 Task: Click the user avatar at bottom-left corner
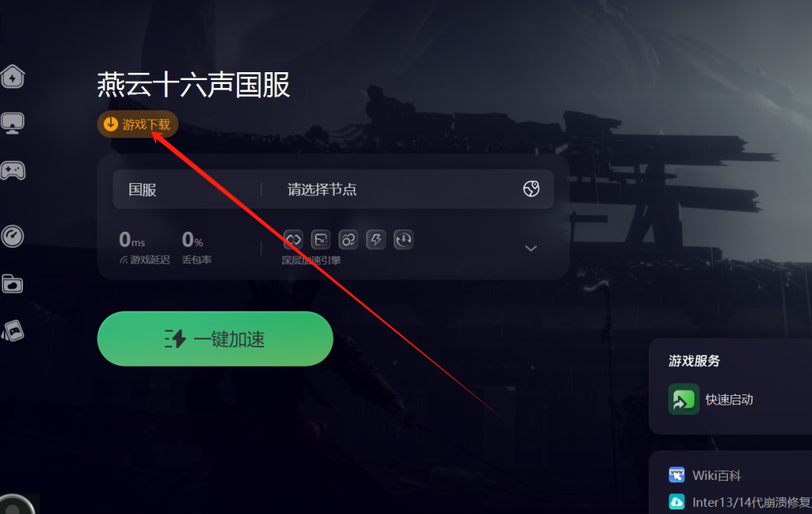[x=17, y=505]
